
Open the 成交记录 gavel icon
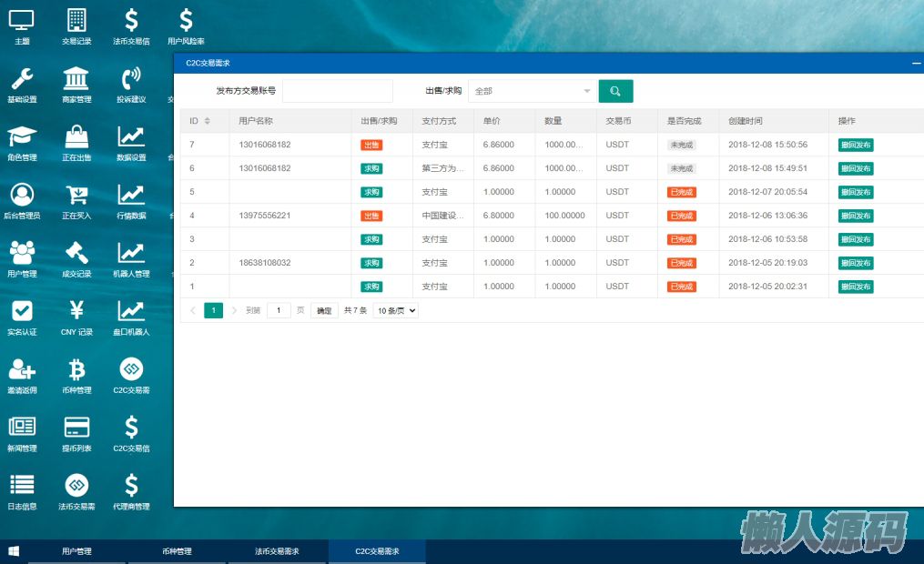pyautogui.click(x=76, y=254)
